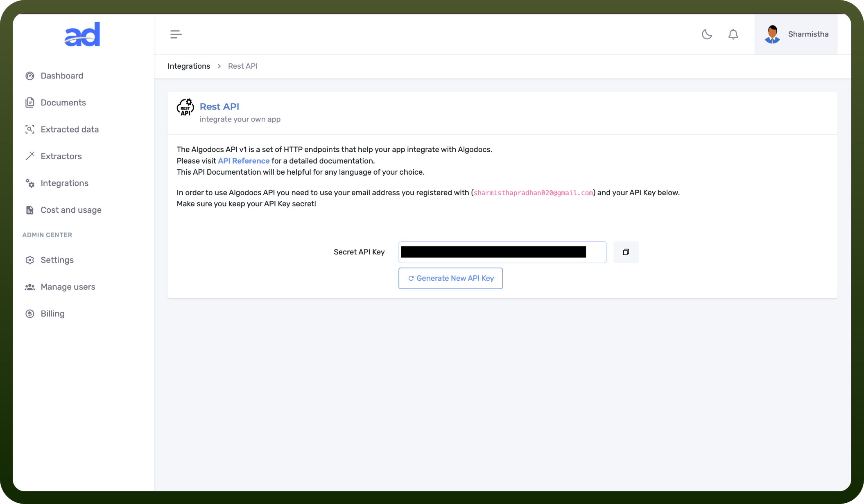Open the Cost and usage page
This screenshot has height=504, width=864.
[71, 210]
